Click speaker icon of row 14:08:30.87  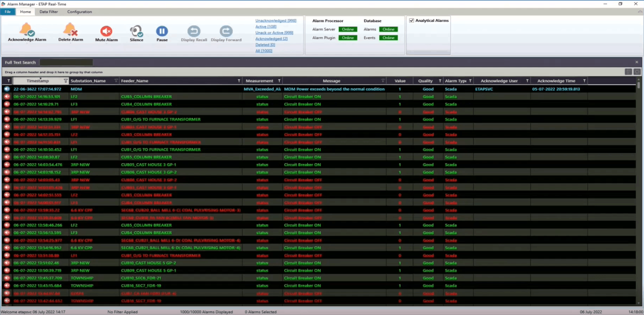click(x=7, y=157)
